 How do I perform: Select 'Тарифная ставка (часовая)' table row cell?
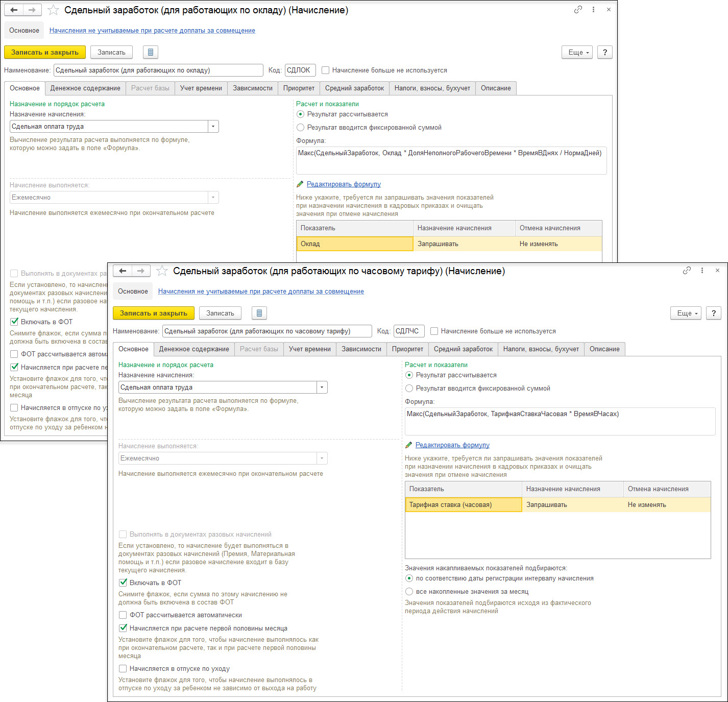click(463, 505)
